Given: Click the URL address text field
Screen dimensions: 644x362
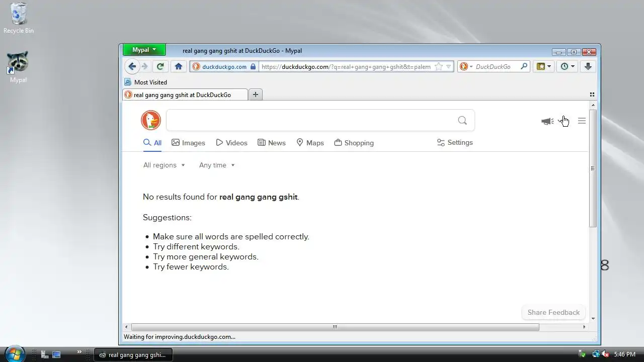Looking at the screenshot, I should tap(346, 66).
